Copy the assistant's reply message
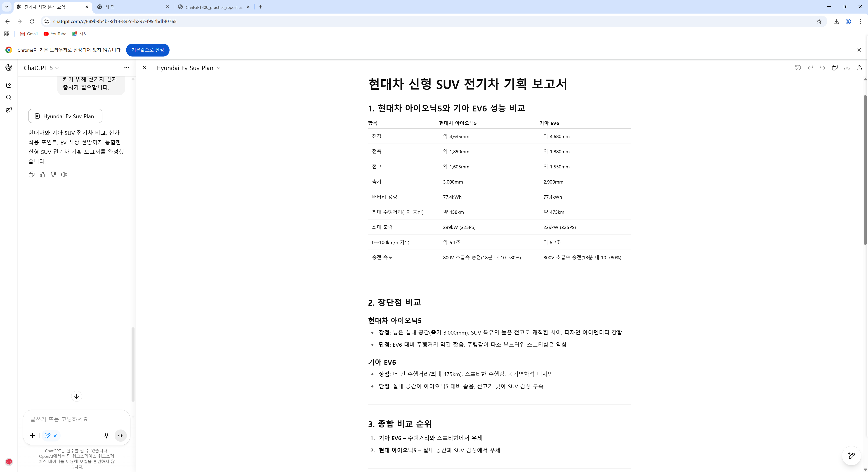 [x=32, y=175]
